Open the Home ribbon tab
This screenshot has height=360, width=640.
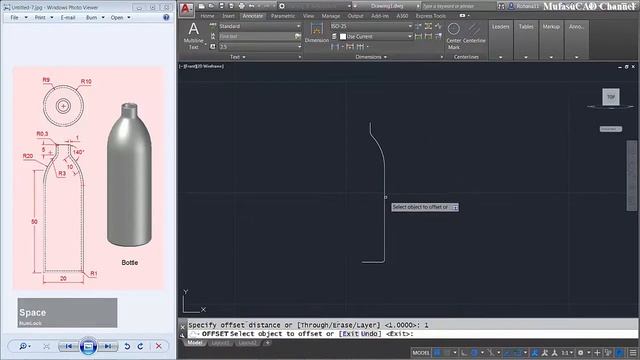point(207,16)
